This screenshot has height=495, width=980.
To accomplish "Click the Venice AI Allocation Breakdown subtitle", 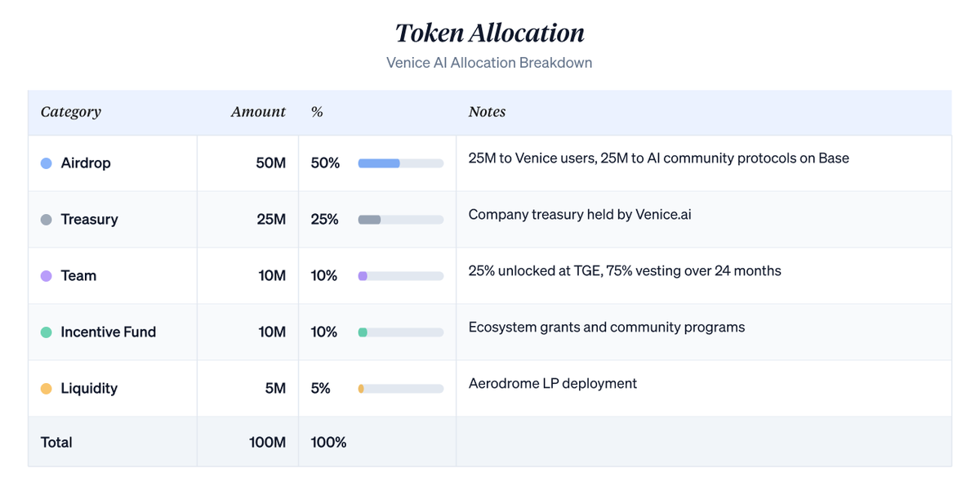I will pos(489,63).
